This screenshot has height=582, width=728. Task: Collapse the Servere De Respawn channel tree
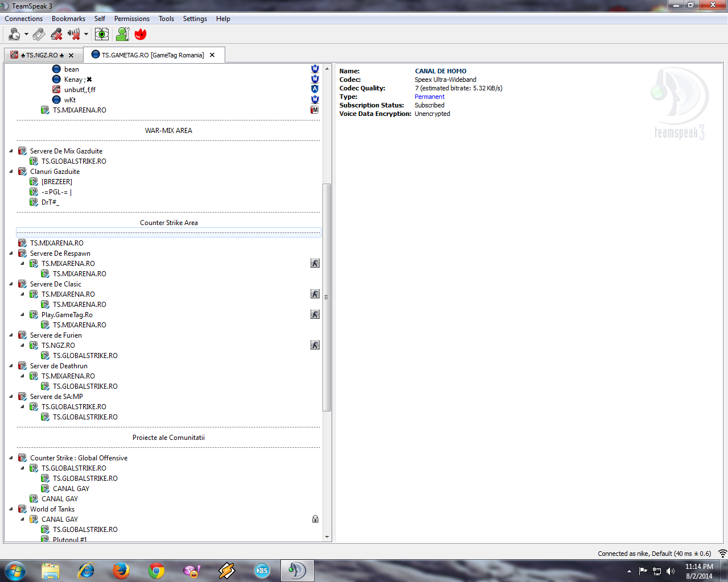(11, 253)
